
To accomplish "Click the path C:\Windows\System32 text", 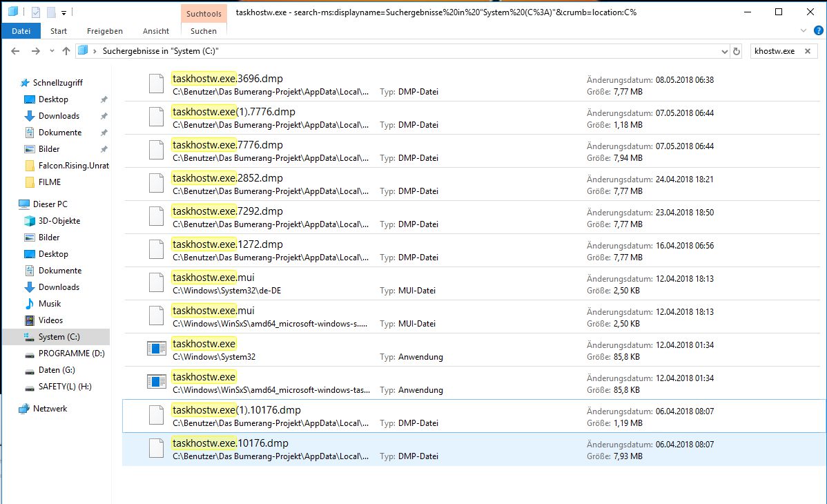I will [x=214, y=357].
